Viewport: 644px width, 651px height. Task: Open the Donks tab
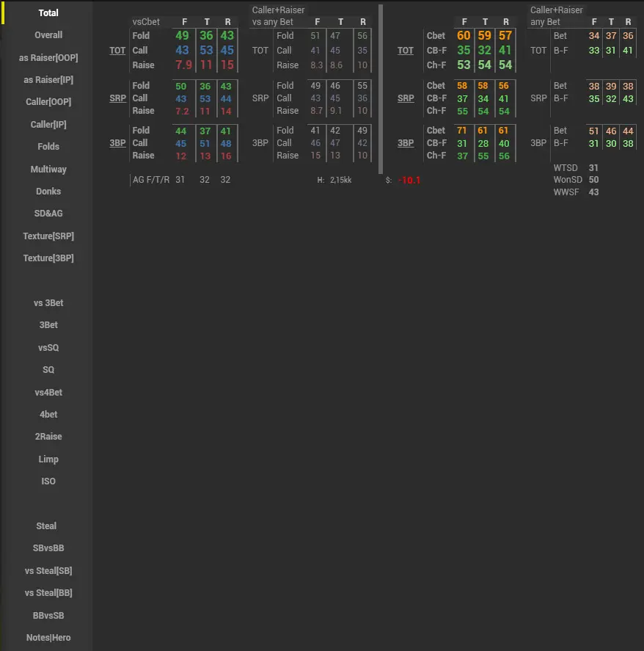(48, 192)
